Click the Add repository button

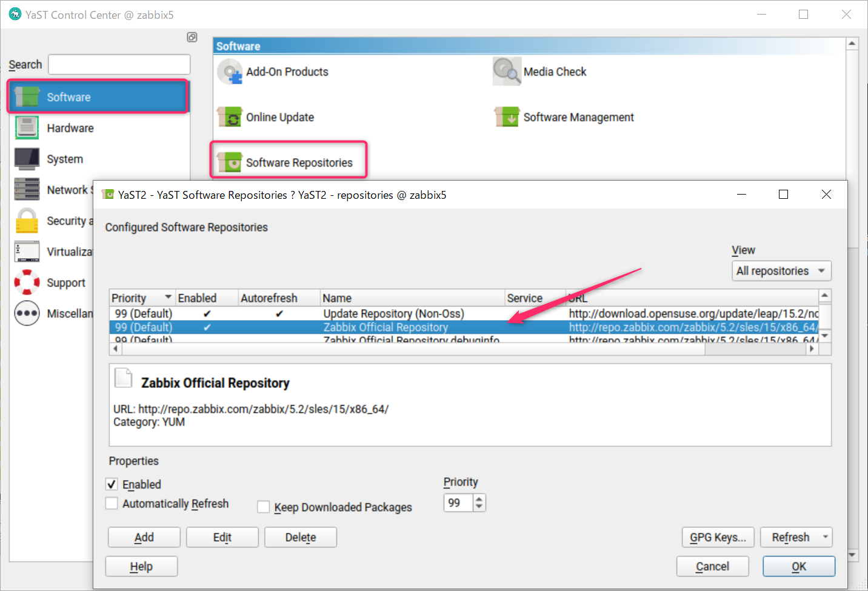144,537
